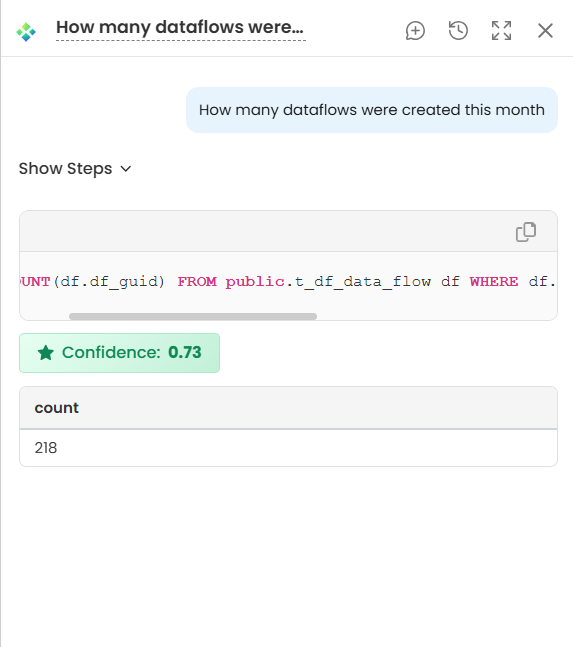
Task: Click the FROM keyword in the query
Action: click(x=197, y=282)
